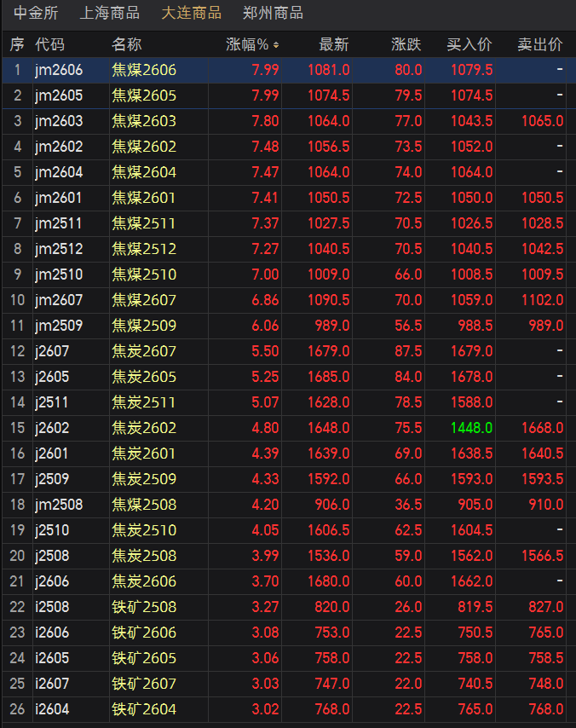Select the j2607 code cell
The width and height of the screenshot is (576, 728).
tap(52, 351)
